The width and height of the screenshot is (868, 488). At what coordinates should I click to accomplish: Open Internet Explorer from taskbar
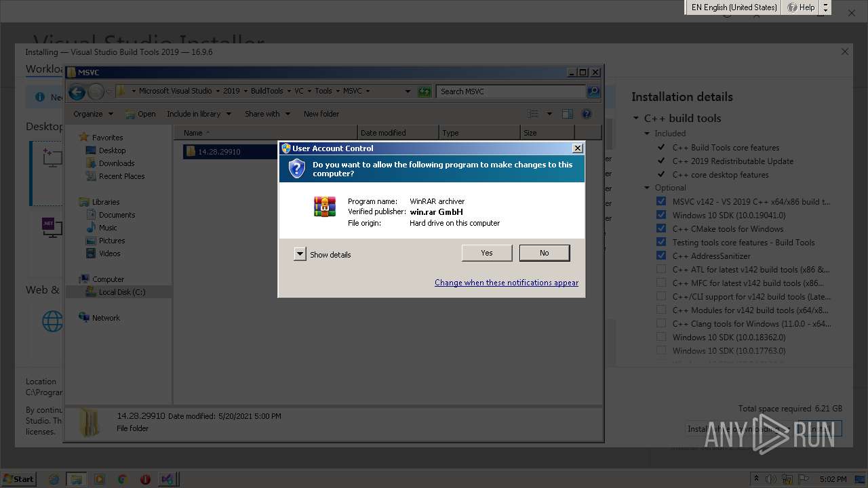pyautogui.click(x=54, y=479)
